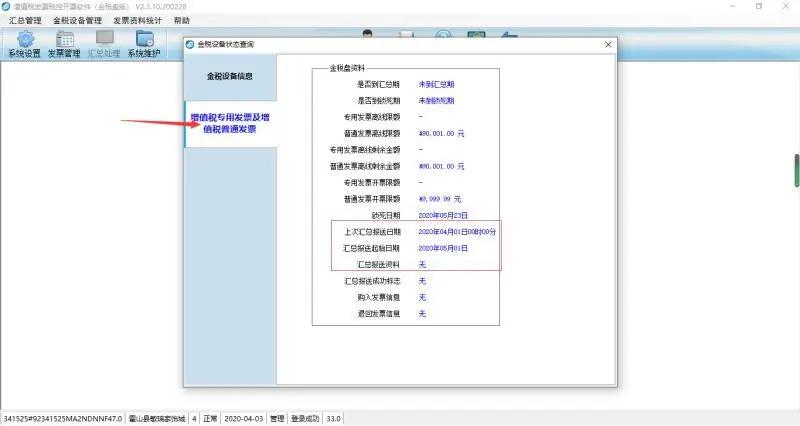
Task: Close the 金税设备状态查询 dialog
Action: 608,44
